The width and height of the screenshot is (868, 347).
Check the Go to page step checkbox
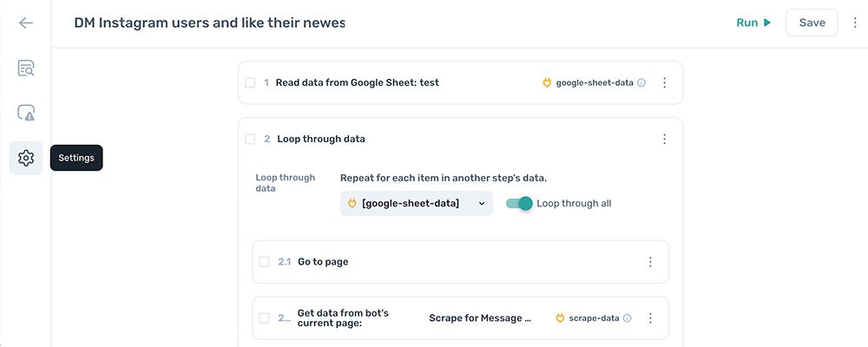[264, 262]
